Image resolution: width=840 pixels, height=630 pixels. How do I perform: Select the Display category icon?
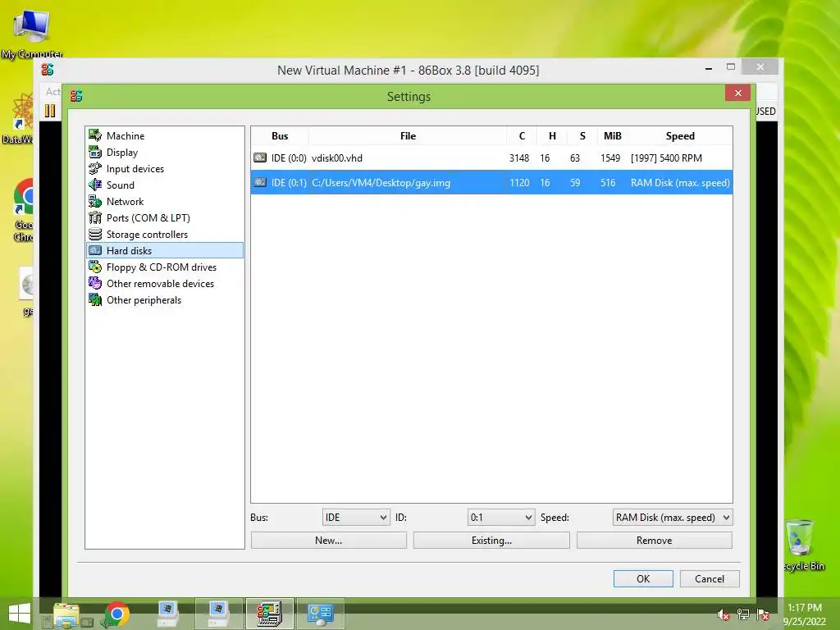tap(95, 152)
